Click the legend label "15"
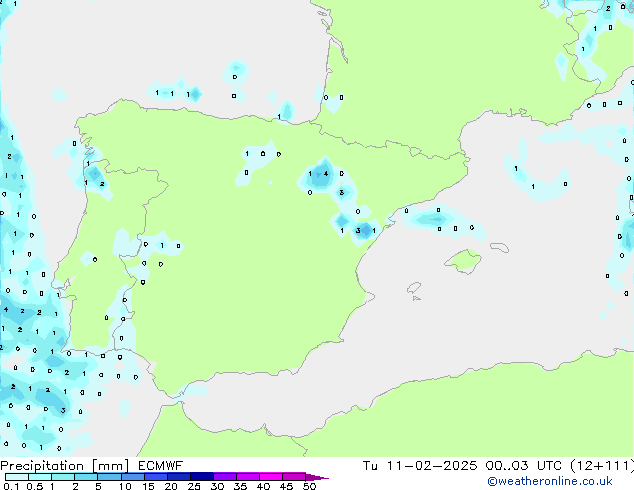This screenshot has width=634, height=490. click(x=148, y=486)
